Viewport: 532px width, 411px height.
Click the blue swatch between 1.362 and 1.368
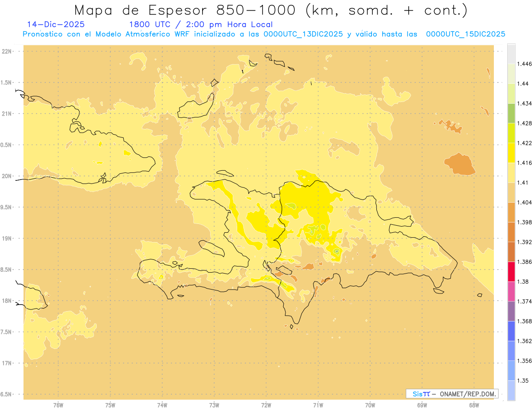pos(511,331)
